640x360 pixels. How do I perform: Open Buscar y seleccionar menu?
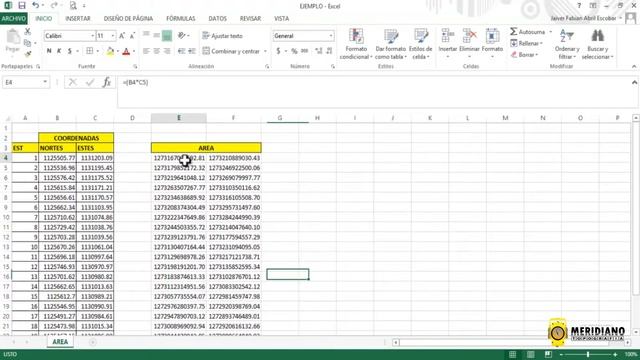click(598, 44)
